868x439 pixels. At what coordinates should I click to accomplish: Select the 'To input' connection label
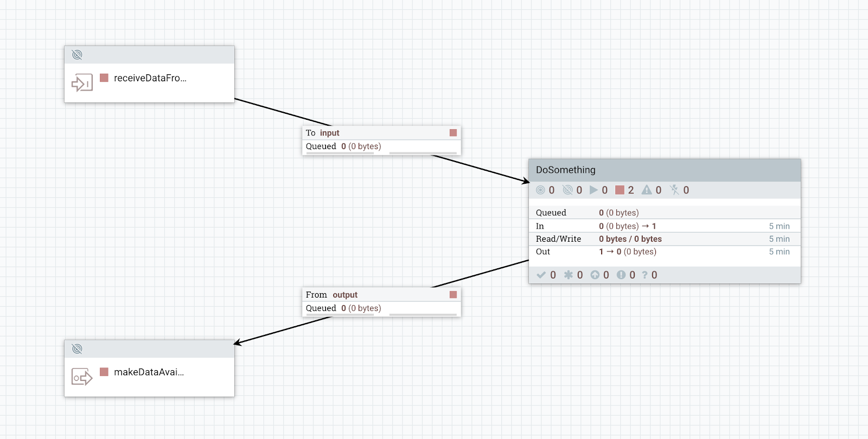[323, 133]
